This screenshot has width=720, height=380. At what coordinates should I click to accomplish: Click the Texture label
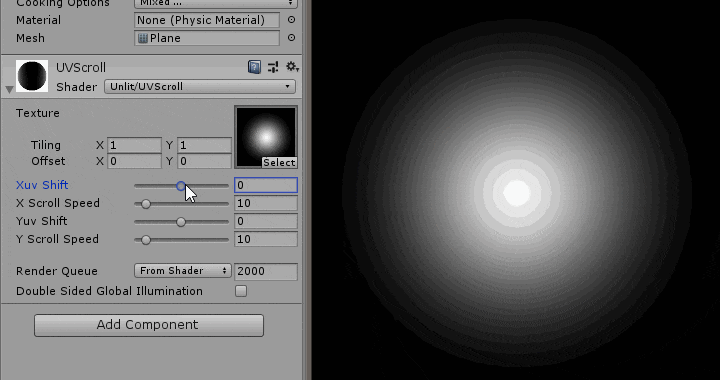38,113
